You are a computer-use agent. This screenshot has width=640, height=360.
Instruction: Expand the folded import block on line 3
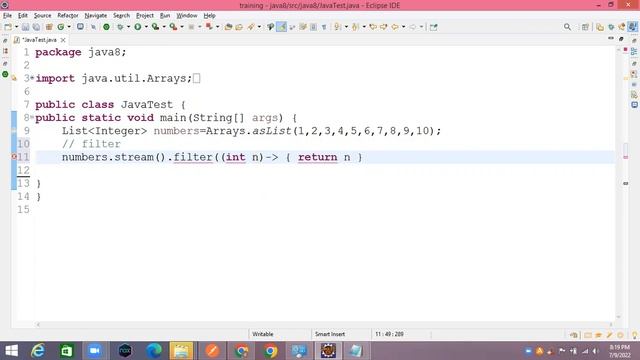[x=32, y=78]
